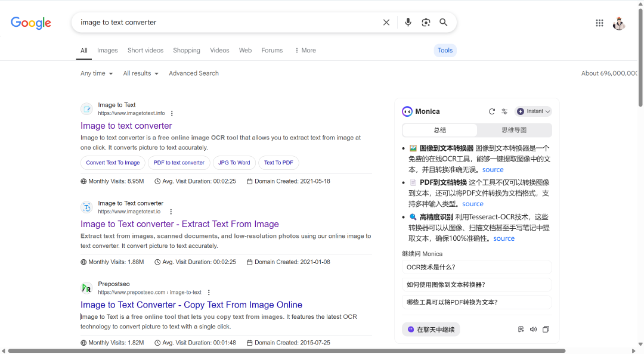Viewport: 644px width, 354px height.
Task: Open source link of 图像到文本转换器 bullet
Action: (x=493, y=170)
